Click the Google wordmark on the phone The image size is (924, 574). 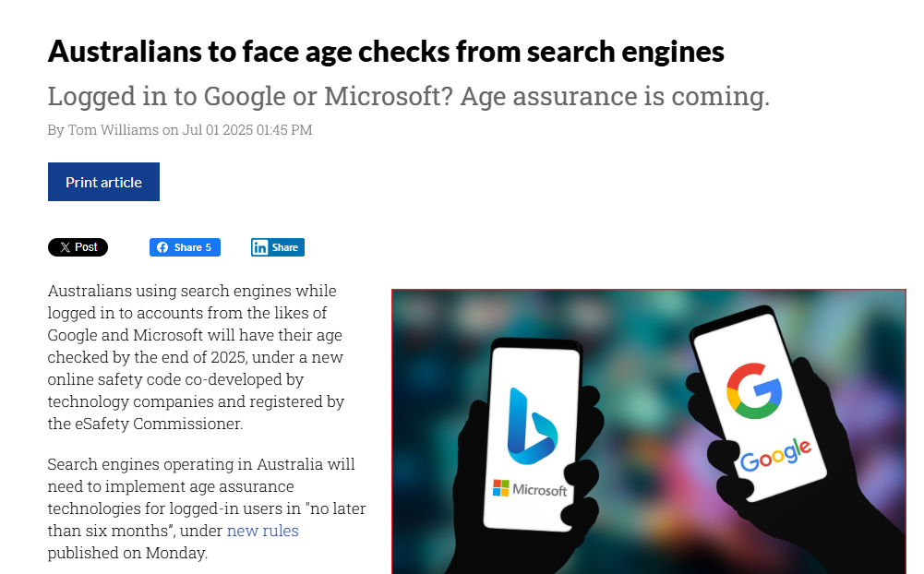[x=775, y=454]
